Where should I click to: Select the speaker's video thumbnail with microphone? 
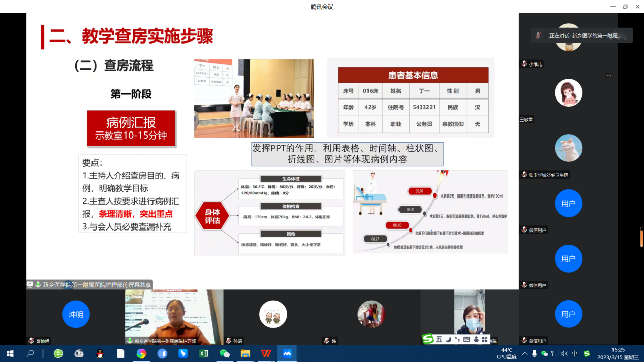pos(174,317)
